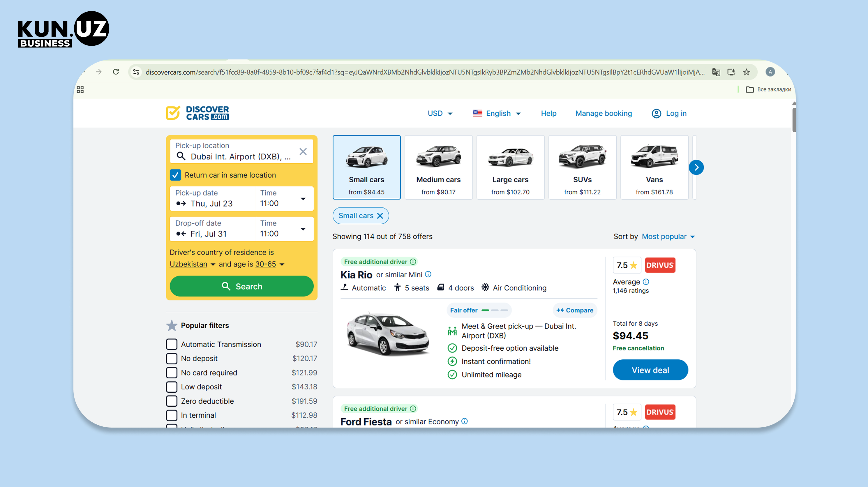Click the Pick-up location field

241,152
